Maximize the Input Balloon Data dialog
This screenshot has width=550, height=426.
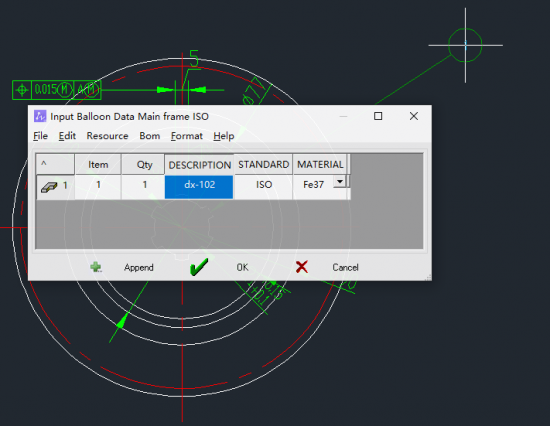click(378, 116)
